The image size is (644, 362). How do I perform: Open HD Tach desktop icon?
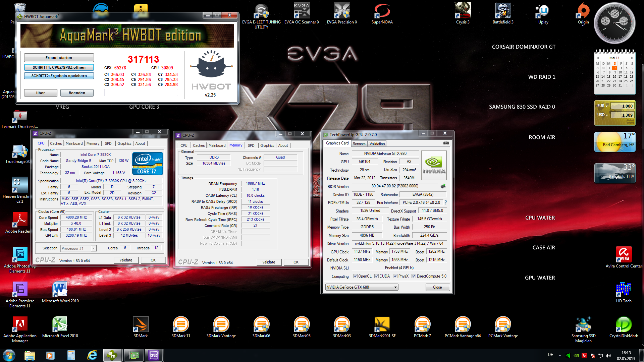tap(624, 292)
